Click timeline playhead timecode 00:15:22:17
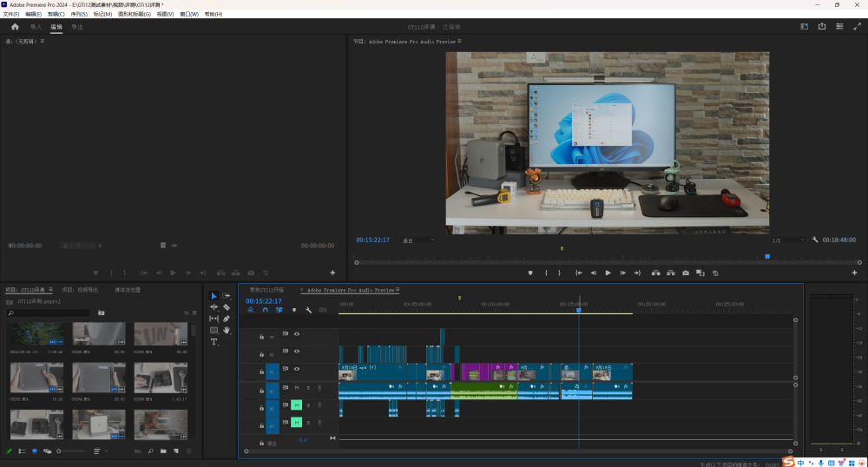 pyautogui.click(x=264, y=301)
